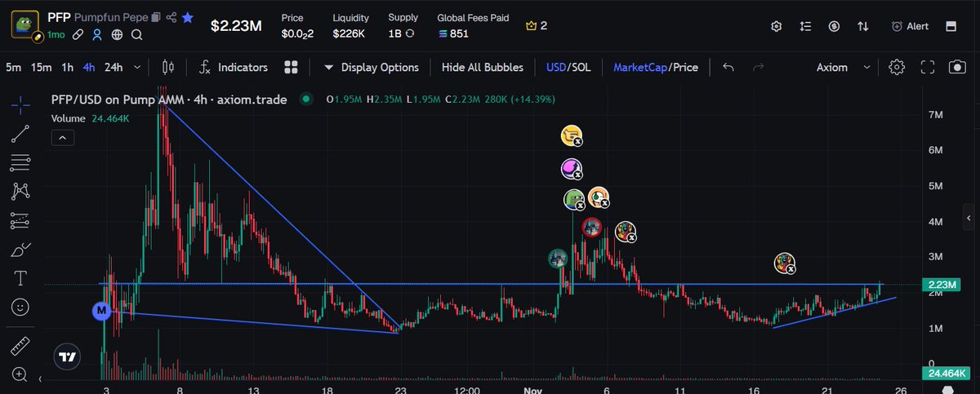Click the PFP/USD chart title legend
The height and width of the screenshot is (394, 980).
click(x=170, y=100)
